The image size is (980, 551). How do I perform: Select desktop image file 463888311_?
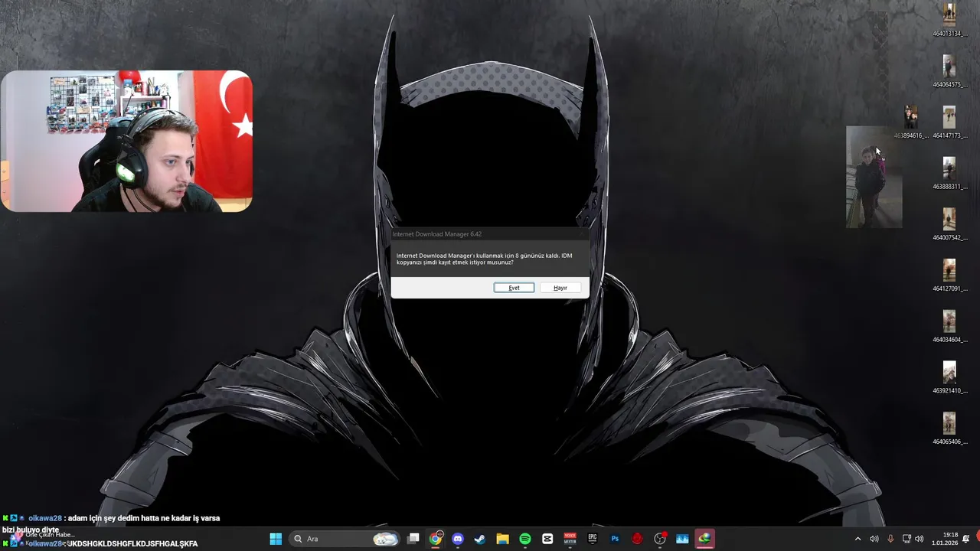coord(949,174)
